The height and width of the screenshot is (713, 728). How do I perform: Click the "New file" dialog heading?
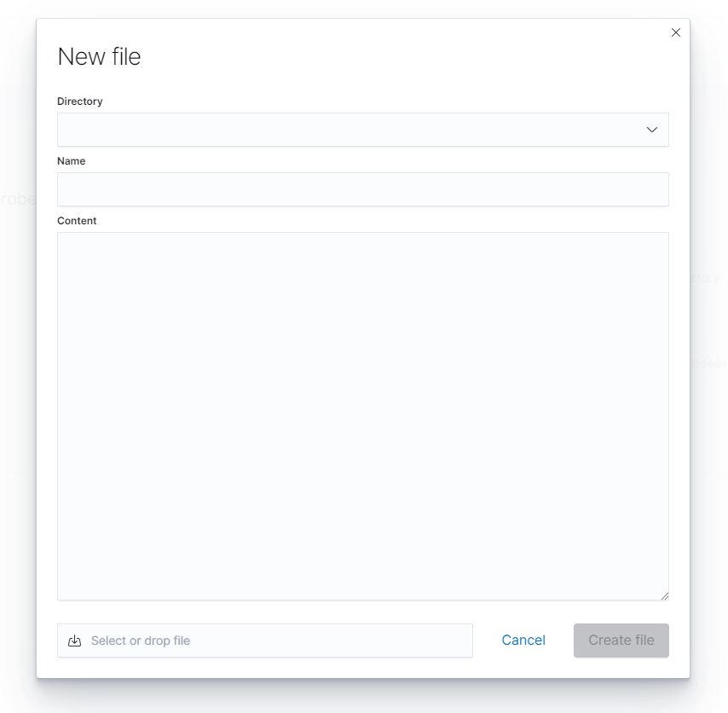click(x=99, y=57)
